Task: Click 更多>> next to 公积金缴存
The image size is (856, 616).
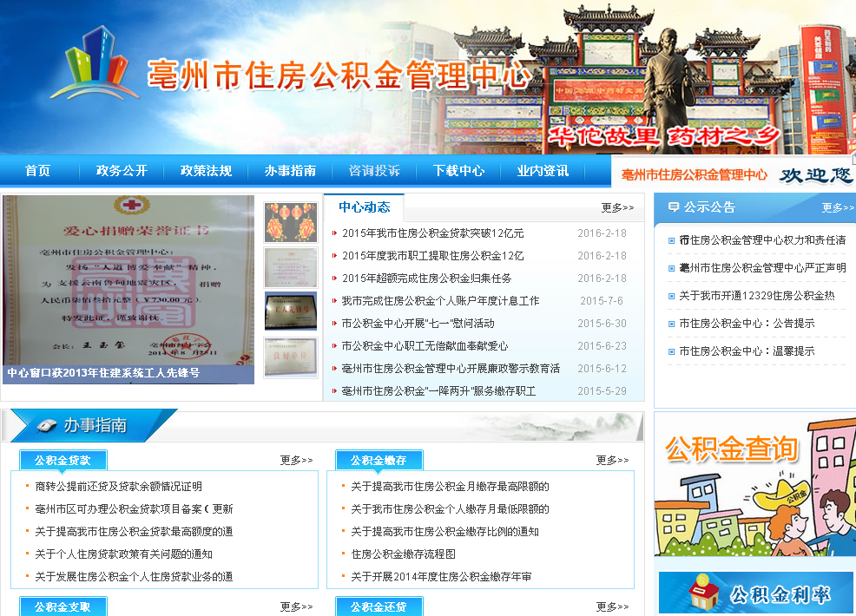Action: tap(612, 461)
